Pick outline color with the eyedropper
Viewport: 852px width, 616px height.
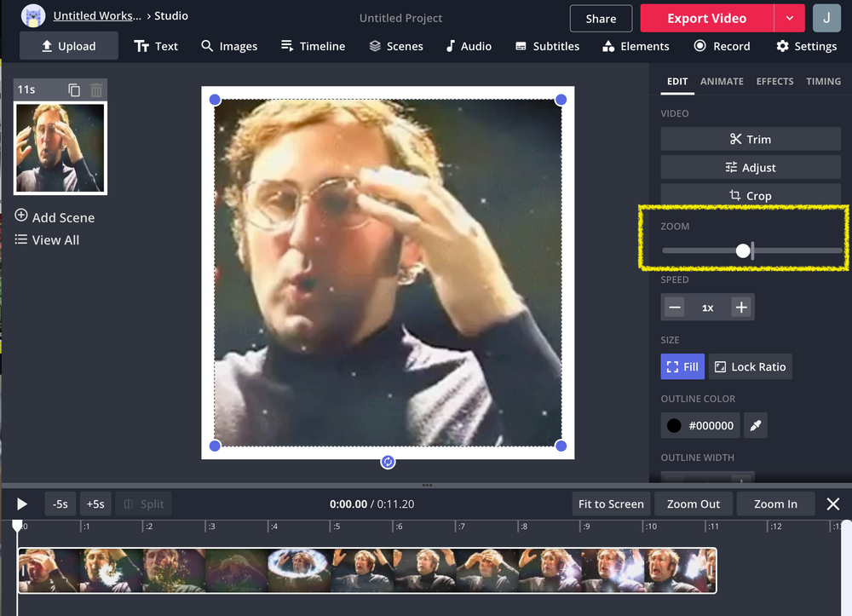click(756, 425)
